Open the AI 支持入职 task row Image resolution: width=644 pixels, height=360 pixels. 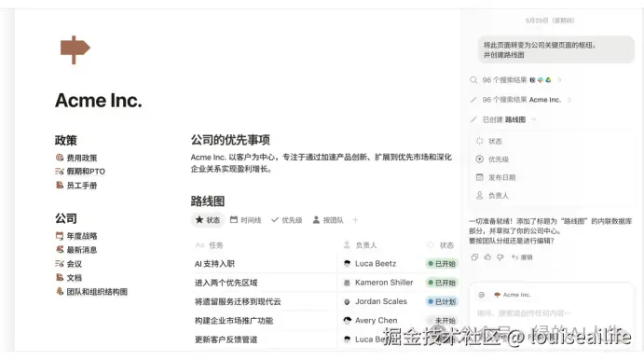pyautogui.click(x=214, y=264)
